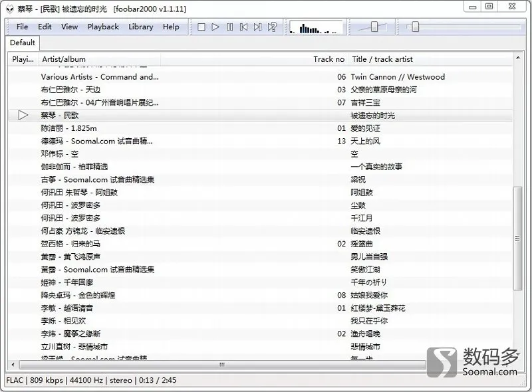
Task: Skip to the previous track
Action: (243, 27)
